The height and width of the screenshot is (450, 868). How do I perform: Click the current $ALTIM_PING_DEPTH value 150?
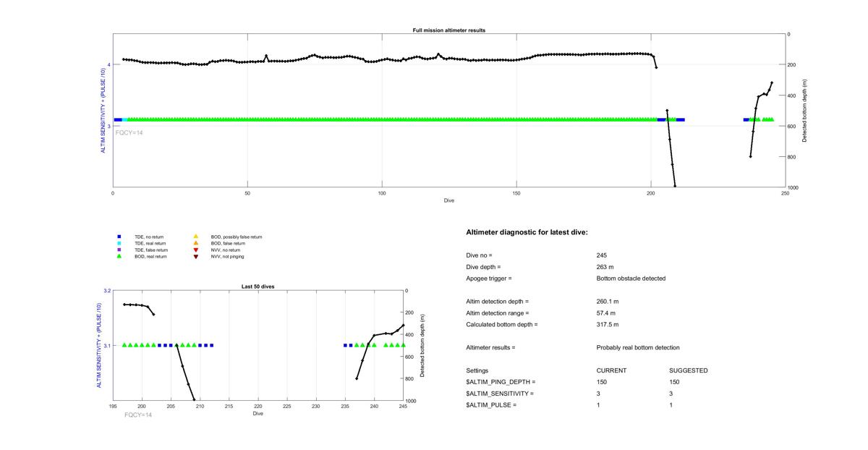602,382
